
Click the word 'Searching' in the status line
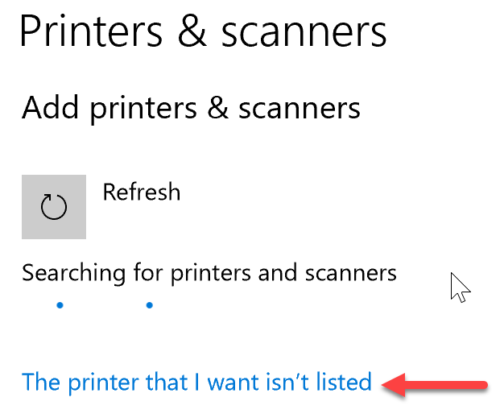click(74, 273)
